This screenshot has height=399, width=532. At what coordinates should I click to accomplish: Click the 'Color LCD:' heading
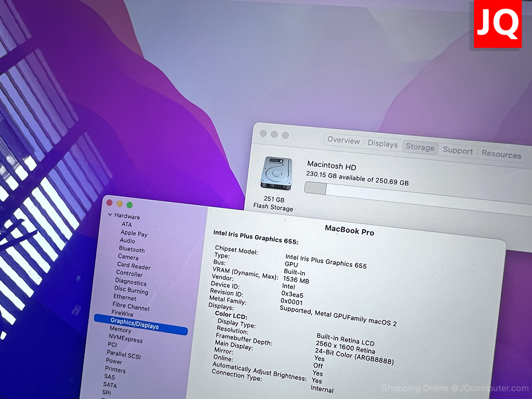[x=231, y=315]
